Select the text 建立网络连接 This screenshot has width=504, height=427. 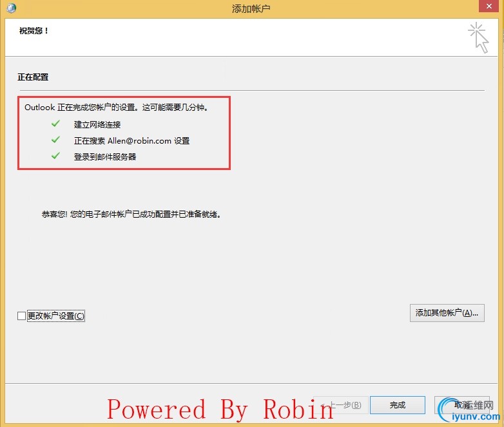(x=97, y=125)
